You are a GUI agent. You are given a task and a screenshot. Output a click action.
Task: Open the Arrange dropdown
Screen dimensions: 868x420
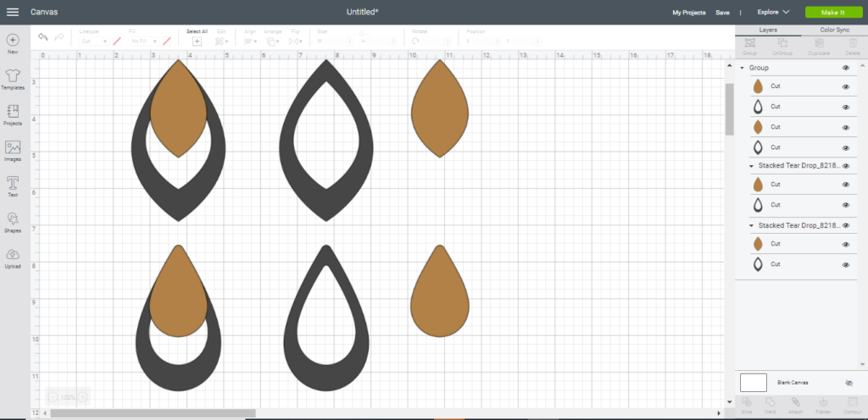click(x=273, y=41)
